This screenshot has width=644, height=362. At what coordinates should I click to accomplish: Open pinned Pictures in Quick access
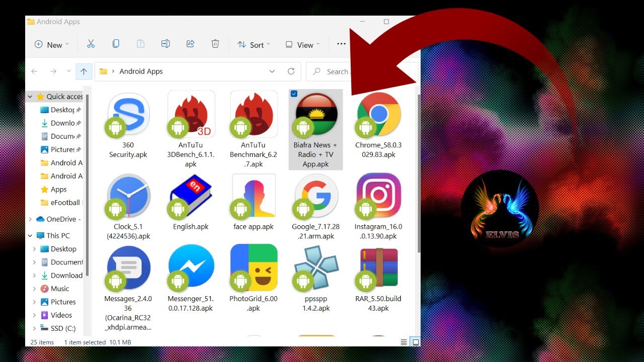[x=60, y=149]
